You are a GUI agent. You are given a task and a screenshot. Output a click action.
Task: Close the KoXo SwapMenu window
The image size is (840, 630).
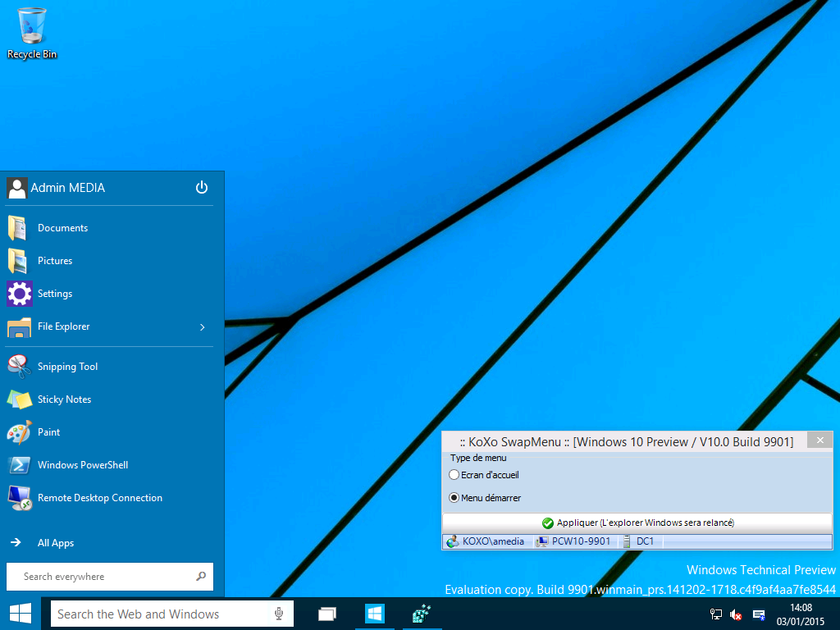820,441
